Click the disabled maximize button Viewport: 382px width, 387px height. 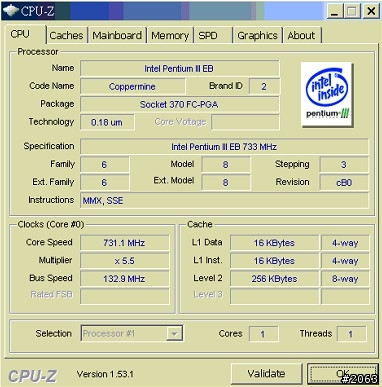(352, 12)
